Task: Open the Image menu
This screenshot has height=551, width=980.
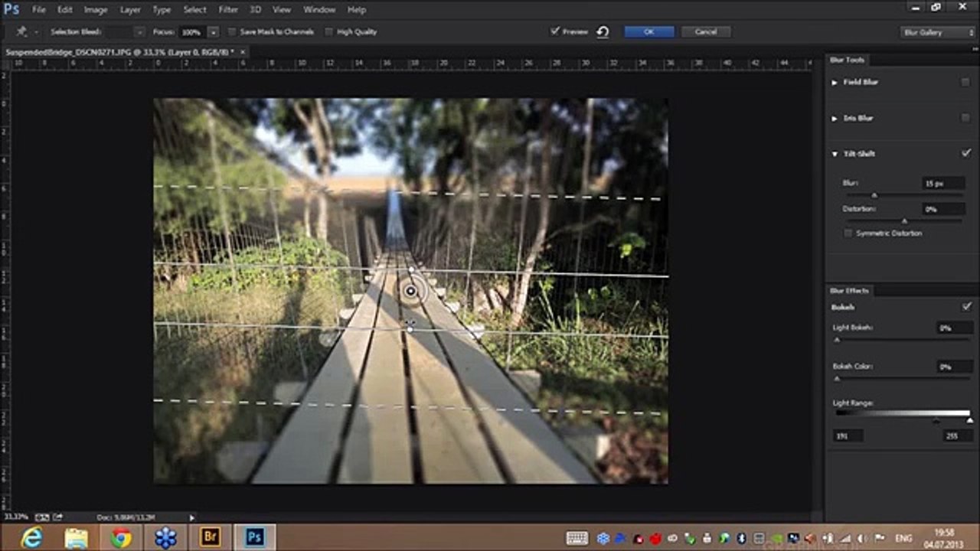Action: point(96,10)
